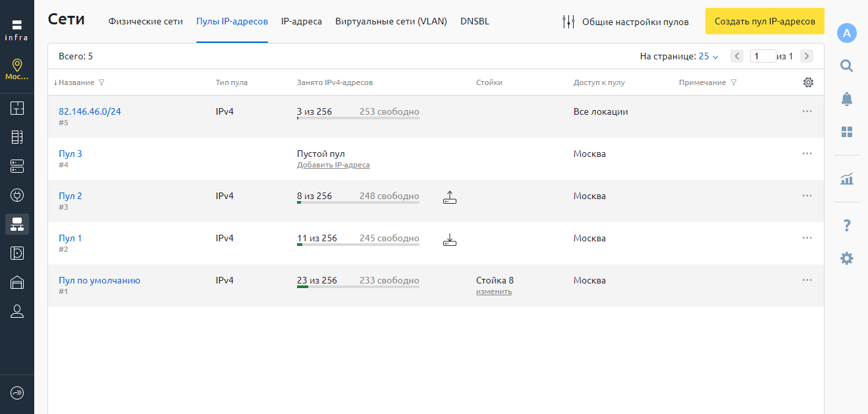This screenshot has height=414, width=868.
Task: Open the user icon in left sidebar
Action: pyautogui.click(x=17, y=312)
